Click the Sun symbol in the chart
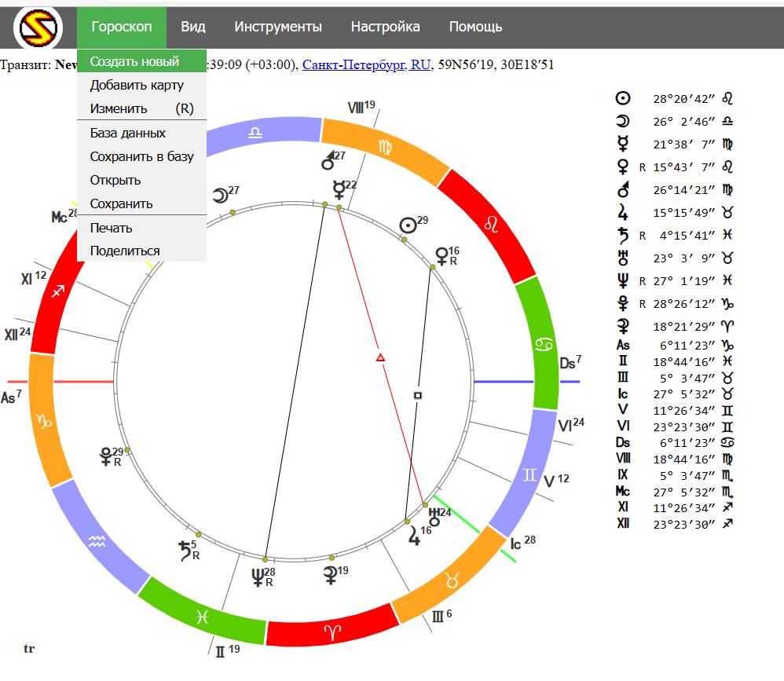 point(408,225)
